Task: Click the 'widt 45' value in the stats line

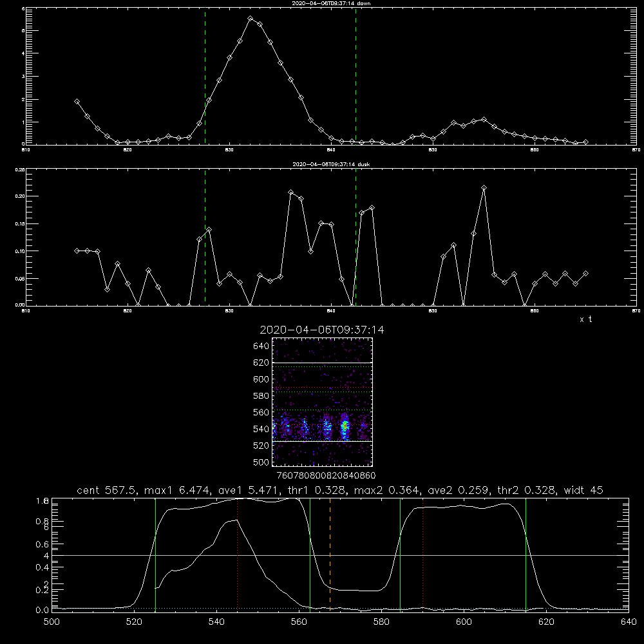Action: coord(583,490)
